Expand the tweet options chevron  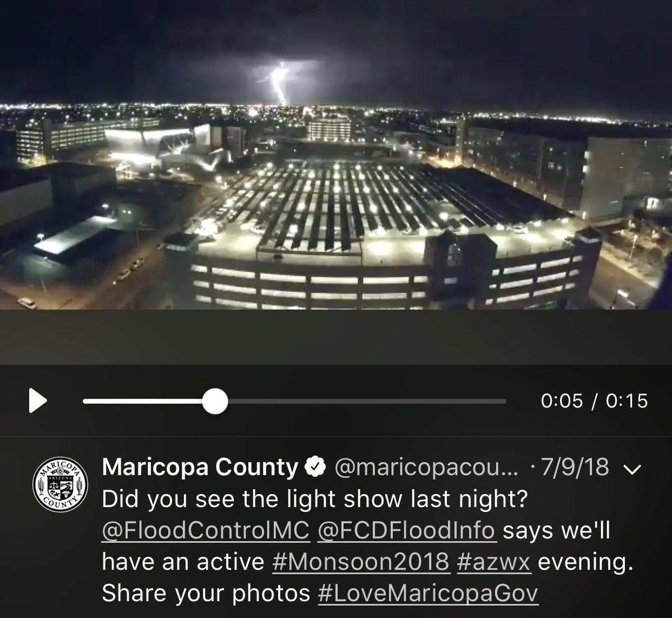coord(633,469)
